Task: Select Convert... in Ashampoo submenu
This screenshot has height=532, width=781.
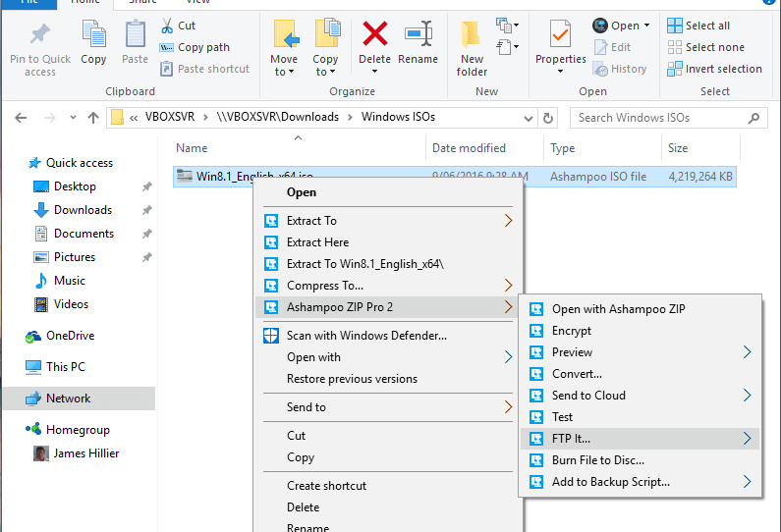Action: point(641,374)
